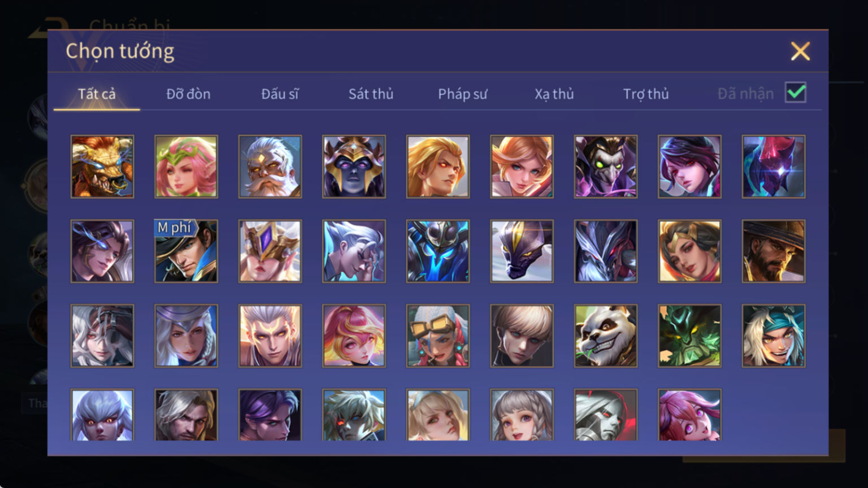Screen dimensions: 868x488
Task: Select the Tất cả tab
Action: click(x=97, y=94)
